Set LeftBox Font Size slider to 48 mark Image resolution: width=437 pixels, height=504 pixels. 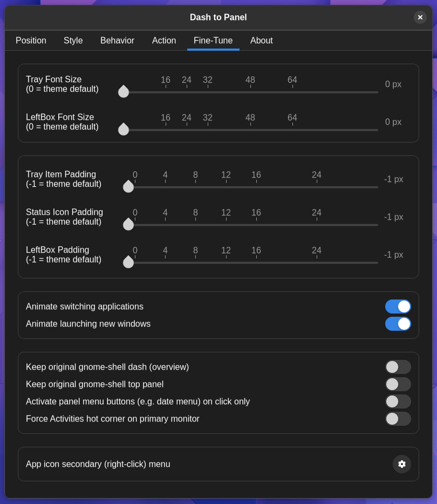click(x=250, y=130)
